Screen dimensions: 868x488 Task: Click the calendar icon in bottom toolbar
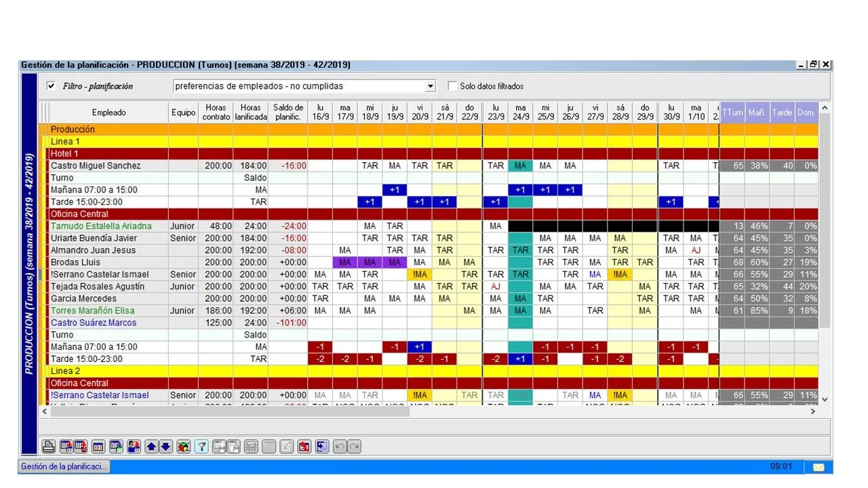pyautogui.click(x=98, y=447)
